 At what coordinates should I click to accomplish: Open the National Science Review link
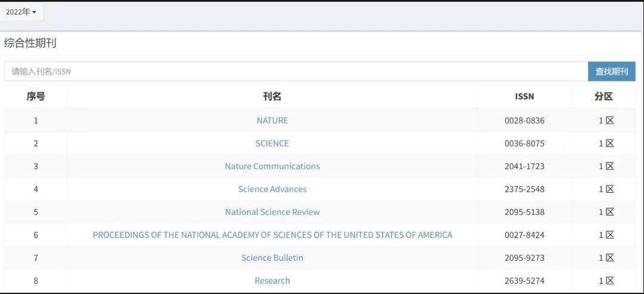click(x=272, y=212)
